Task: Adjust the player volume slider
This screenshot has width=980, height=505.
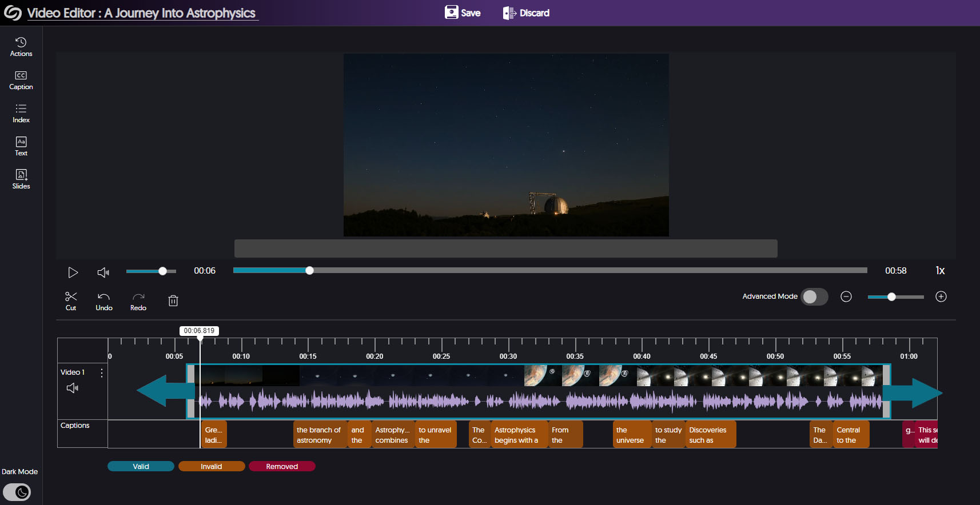Action: [x=151, y=271]
